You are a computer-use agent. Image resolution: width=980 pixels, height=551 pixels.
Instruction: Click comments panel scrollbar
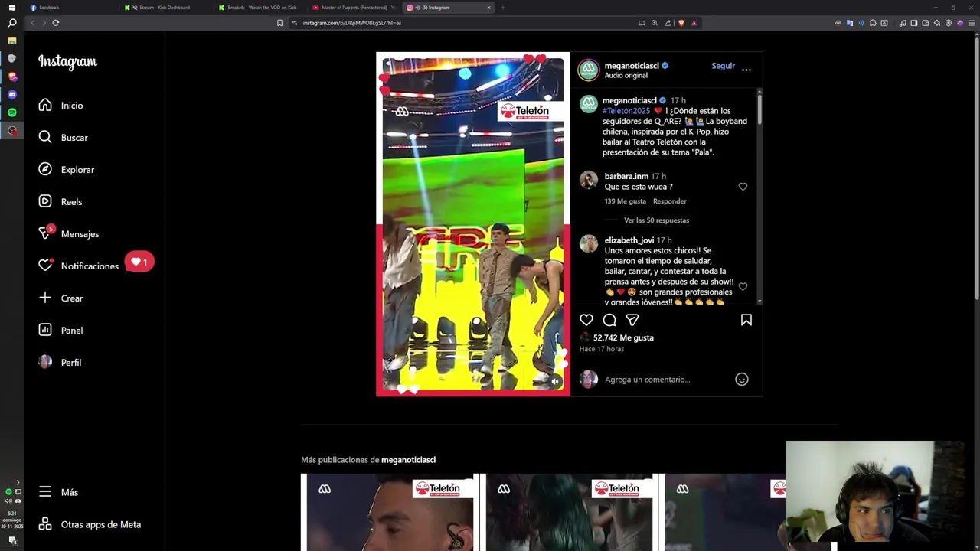coord(759,109)
